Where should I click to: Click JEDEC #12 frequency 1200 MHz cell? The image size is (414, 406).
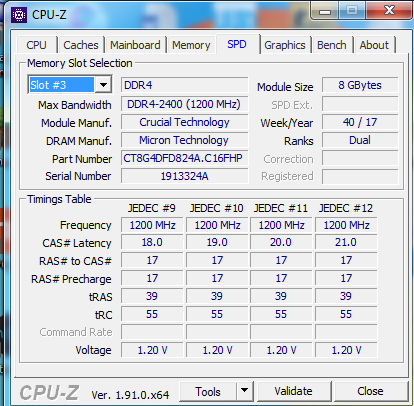(x=346, y=225)
